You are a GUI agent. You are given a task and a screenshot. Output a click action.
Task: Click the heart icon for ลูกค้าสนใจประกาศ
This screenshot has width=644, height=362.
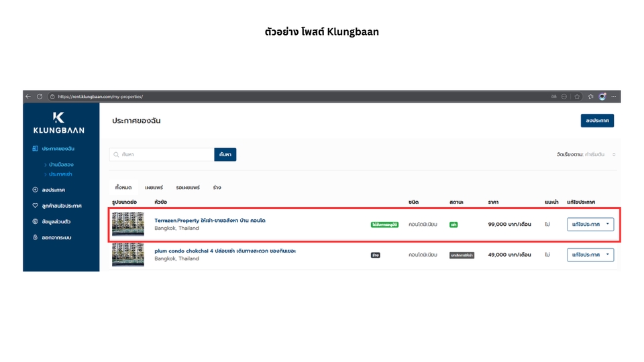pos(36,206)
